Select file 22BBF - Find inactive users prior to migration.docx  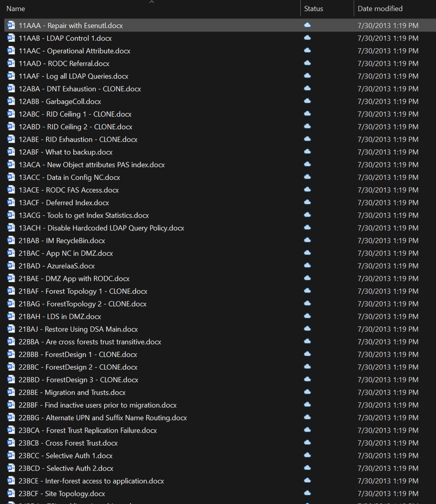(x=98, y=405)
